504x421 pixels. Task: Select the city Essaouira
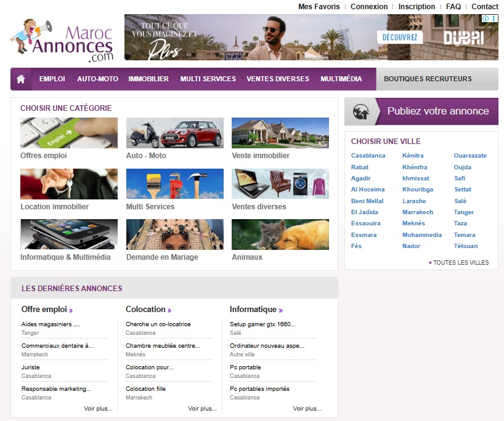[x=365, y=223]
